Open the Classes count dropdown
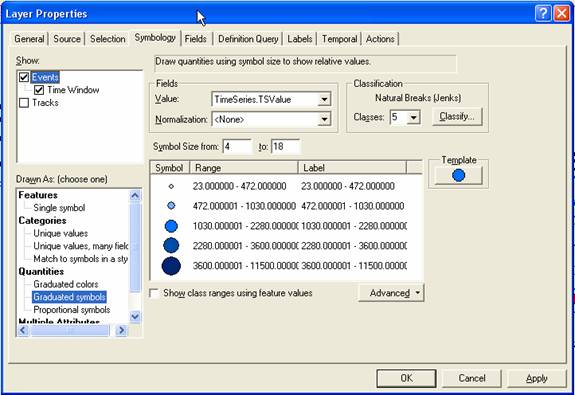The height and width of the screenshot is (395, 575). [x=414, y=117]
